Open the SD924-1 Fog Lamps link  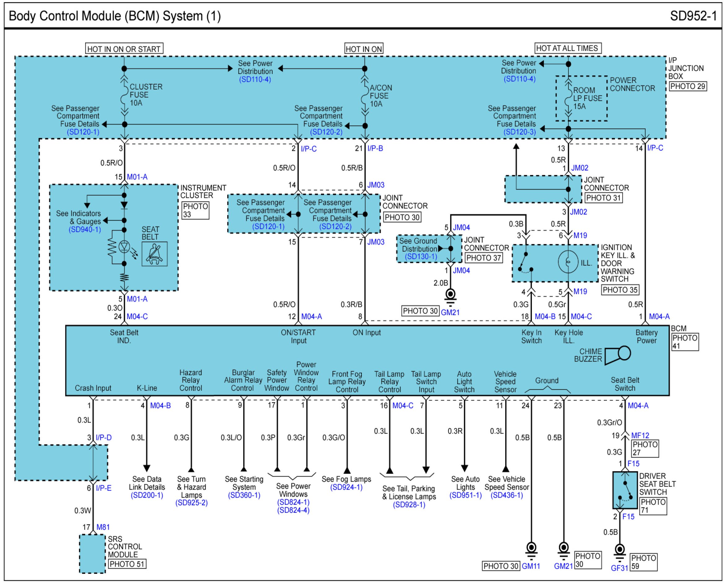coord(346,487)
